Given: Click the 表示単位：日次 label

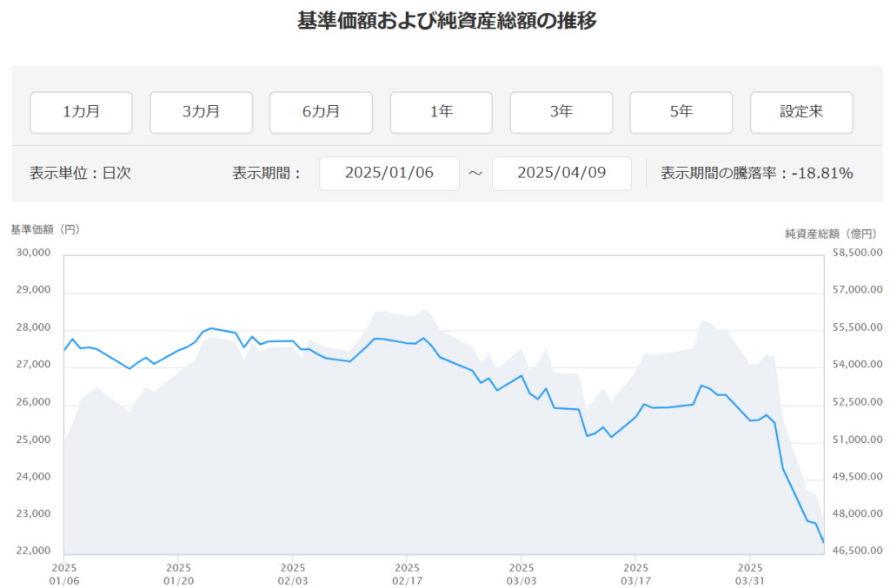Looking at the screenshot, I should click(80, 173).
